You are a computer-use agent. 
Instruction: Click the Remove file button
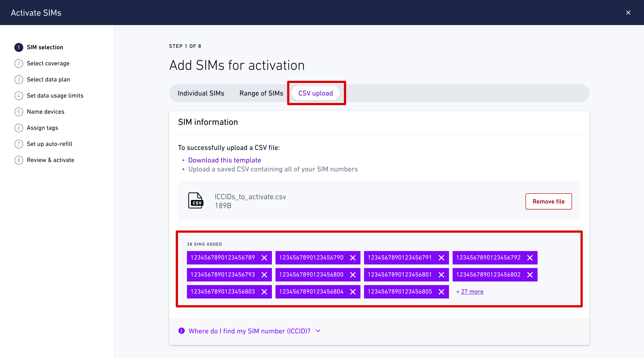click(x=548, y=201)
